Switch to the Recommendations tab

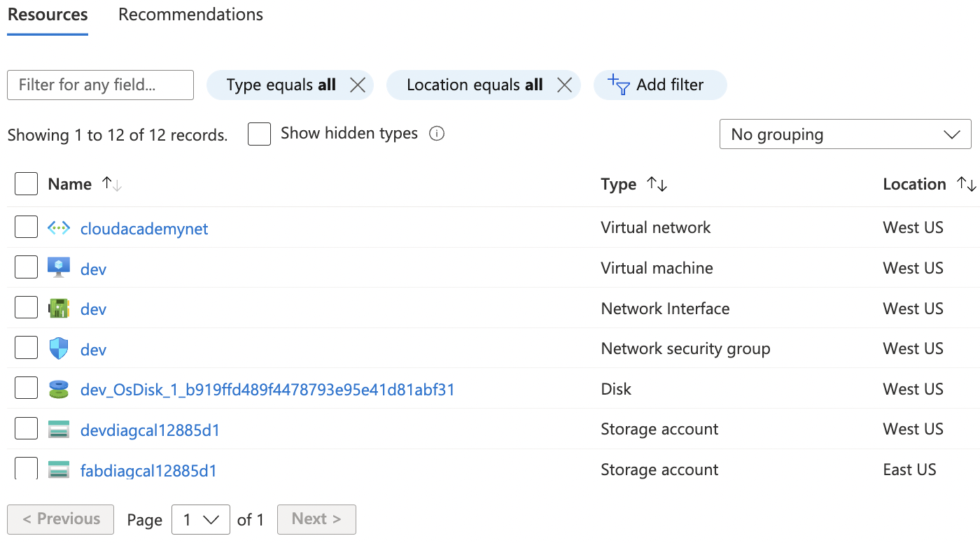coord(190,15)
